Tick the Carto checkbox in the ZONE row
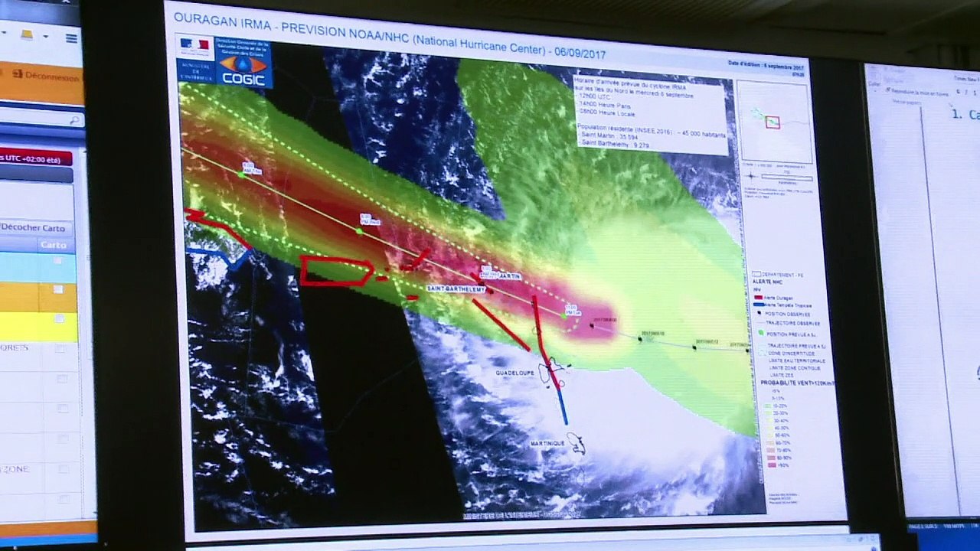 pos(64,469)
